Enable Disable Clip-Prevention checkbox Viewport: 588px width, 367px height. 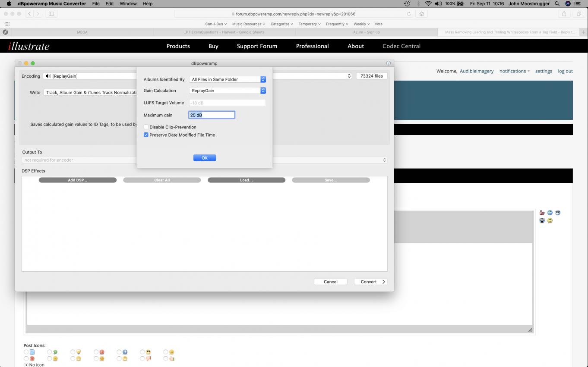[146, 127]
